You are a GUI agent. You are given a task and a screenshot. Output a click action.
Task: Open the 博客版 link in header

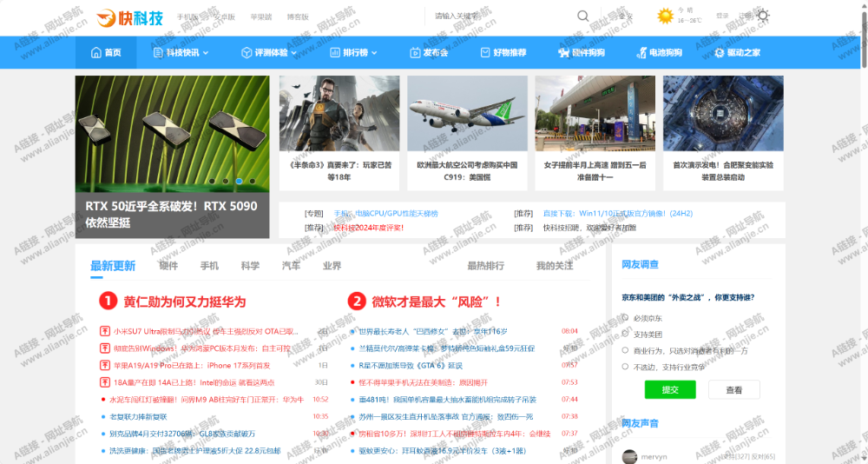tap(298, 17)
